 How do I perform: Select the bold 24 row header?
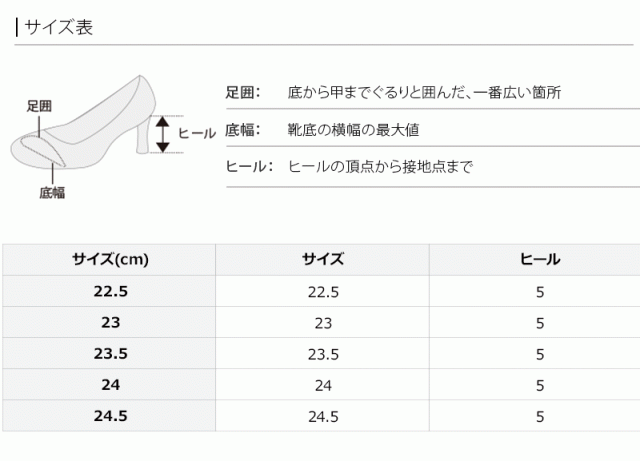[x=110, y=385]
